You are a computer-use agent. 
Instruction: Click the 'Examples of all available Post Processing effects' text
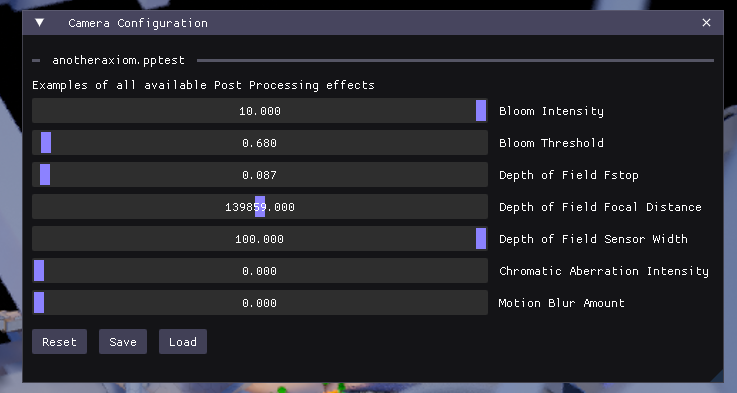coord(203,85)
